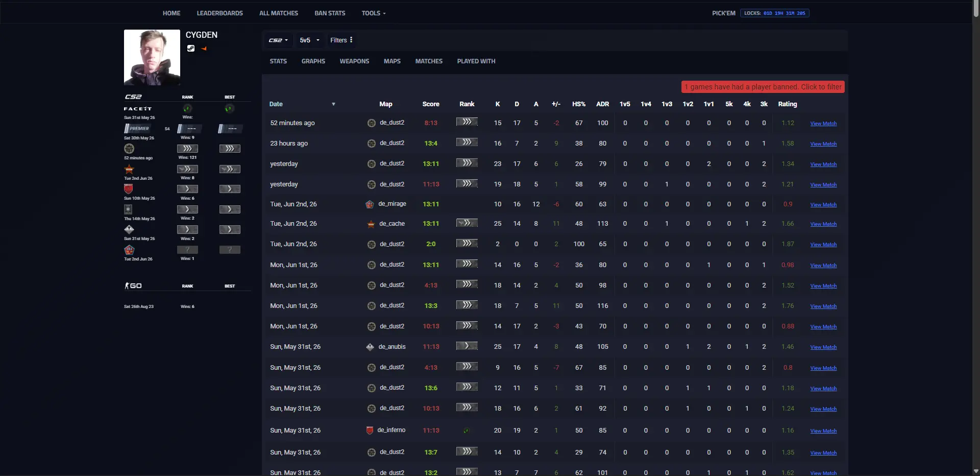Viewport: 980px width, 476px height.
Task: Switch to the WEAPONS tab
Action: pyautogui.click(x=354, y=61)
